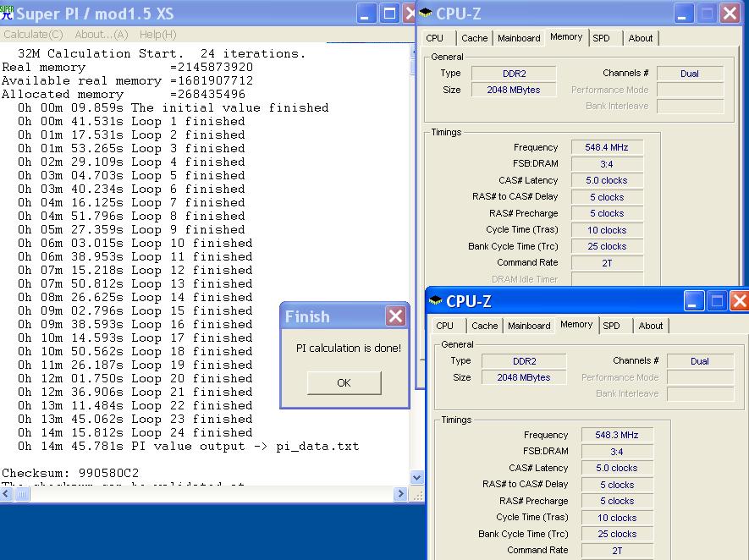Click the Super PI horizontal scrollbar left arrow
Screen dimensions: 749x560
click(6, 494)
